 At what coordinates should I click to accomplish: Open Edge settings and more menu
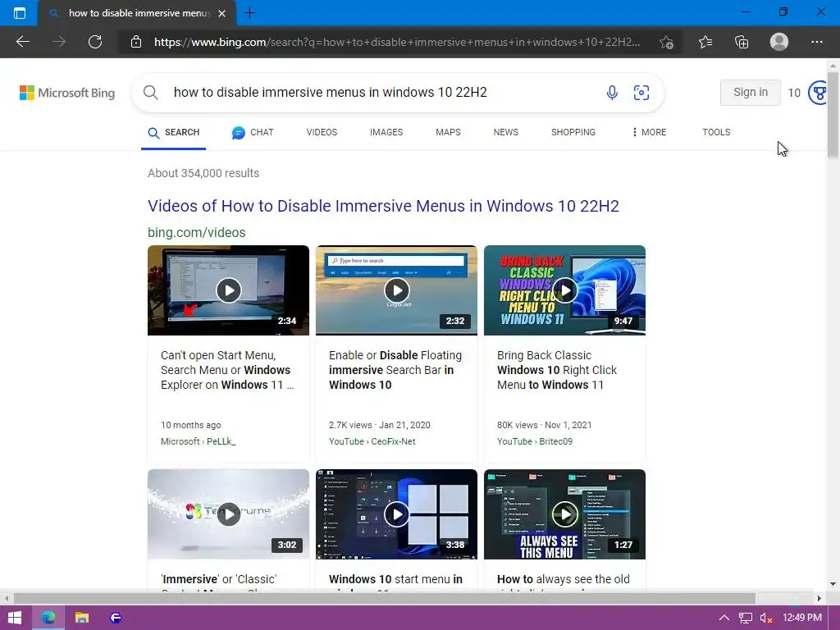pos(816,42)
